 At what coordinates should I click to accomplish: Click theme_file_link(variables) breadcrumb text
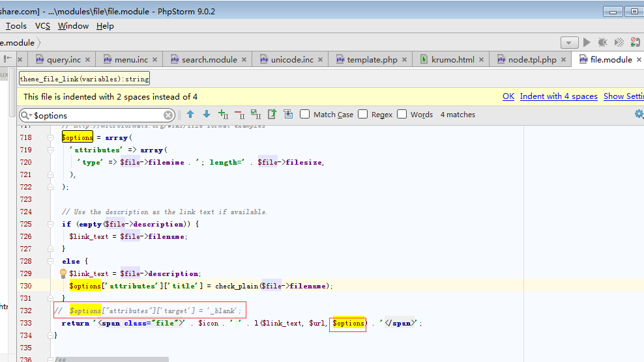[84, 79]
